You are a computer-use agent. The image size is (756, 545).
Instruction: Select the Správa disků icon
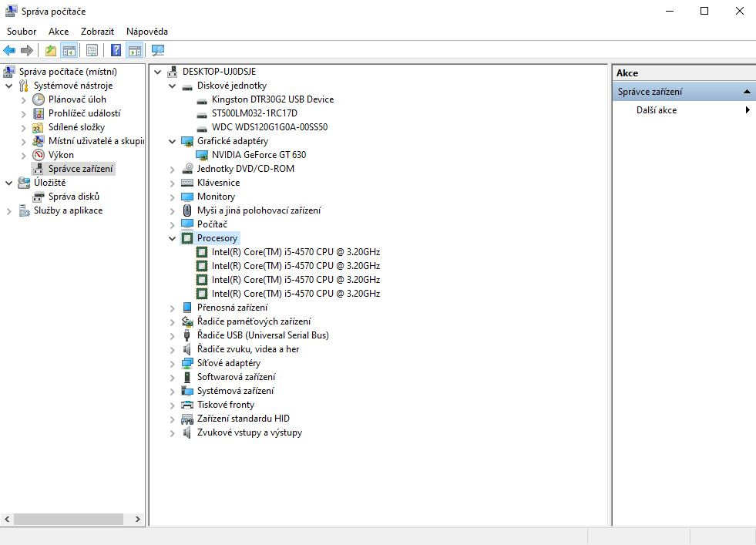[39, 197]
